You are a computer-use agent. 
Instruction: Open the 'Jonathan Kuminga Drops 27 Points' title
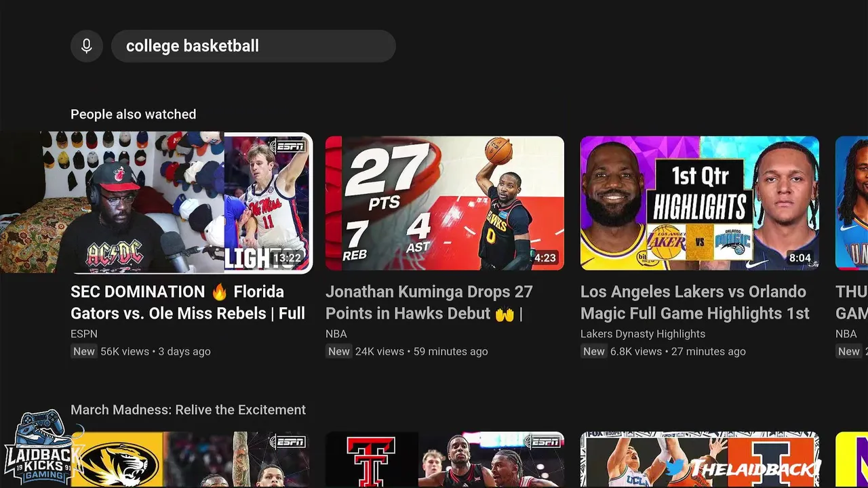coord(429,302)
